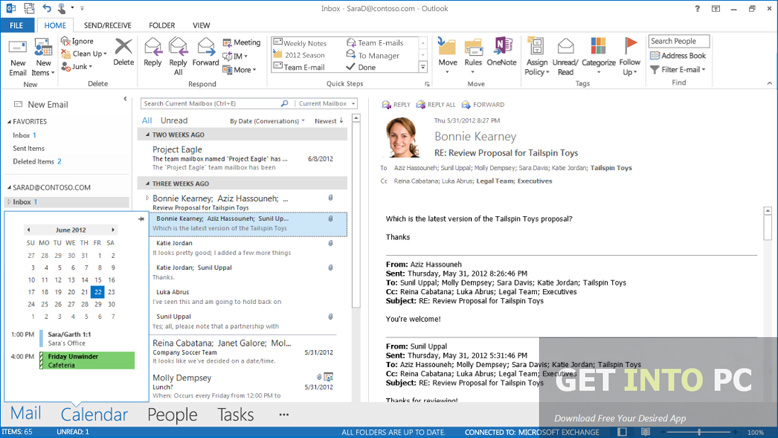Open the Project Eagle message
The image size is (778, 438).
point(242,158)
